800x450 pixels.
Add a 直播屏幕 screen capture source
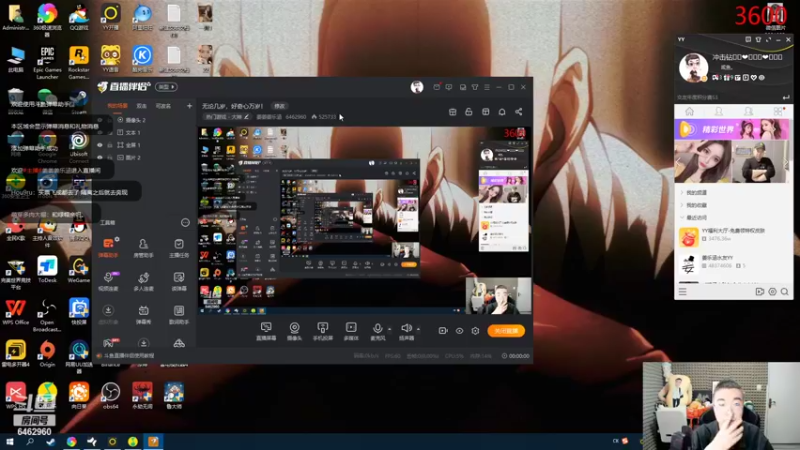266,331
